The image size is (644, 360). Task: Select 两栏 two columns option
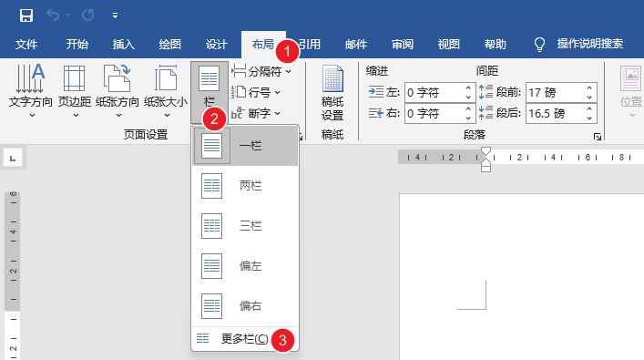click(245, 186)
